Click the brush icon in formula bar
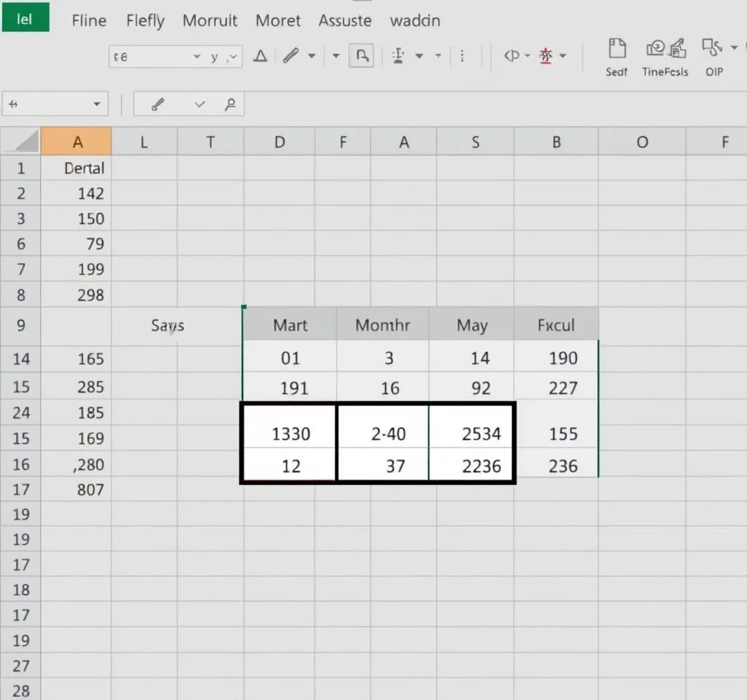 [158, 104]
